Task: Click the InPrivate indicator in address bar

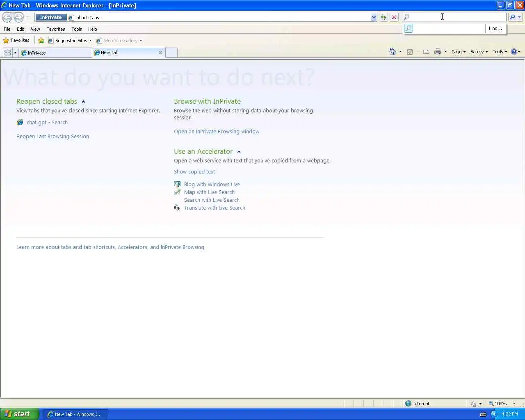Action: pyautogui.click(x=51, y=17)
